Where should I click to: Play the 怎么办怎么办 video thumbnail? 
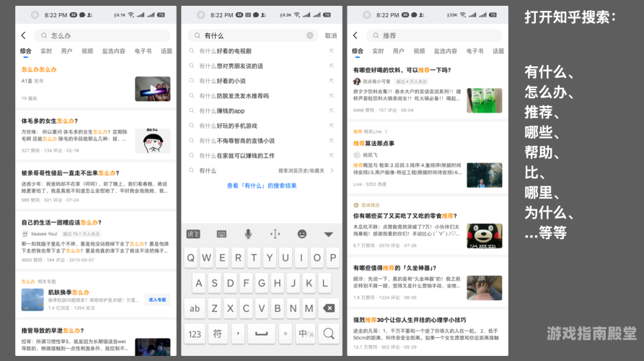click(x=152, y=89)
